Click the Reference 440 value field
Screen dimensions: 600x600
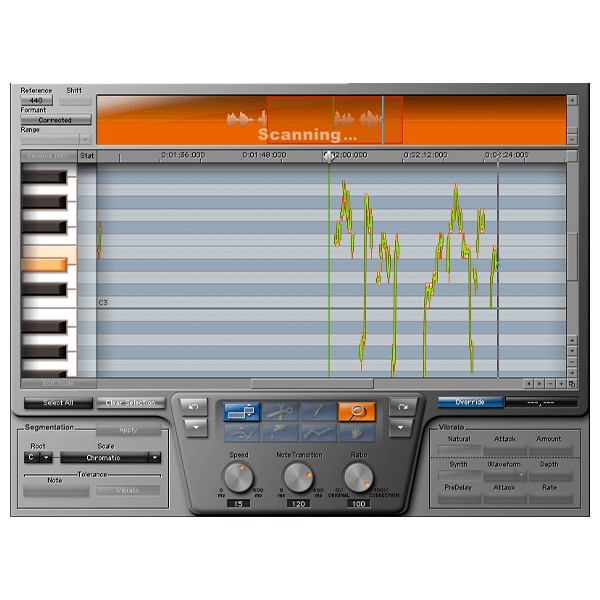(36, 100)
